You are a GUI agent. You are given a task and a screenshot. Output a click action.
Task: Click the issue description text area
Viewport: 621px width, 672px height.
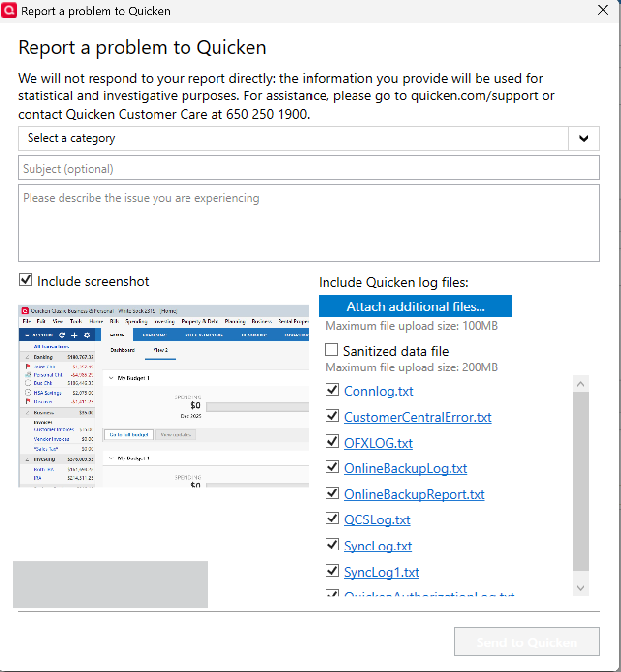[309, 223]
